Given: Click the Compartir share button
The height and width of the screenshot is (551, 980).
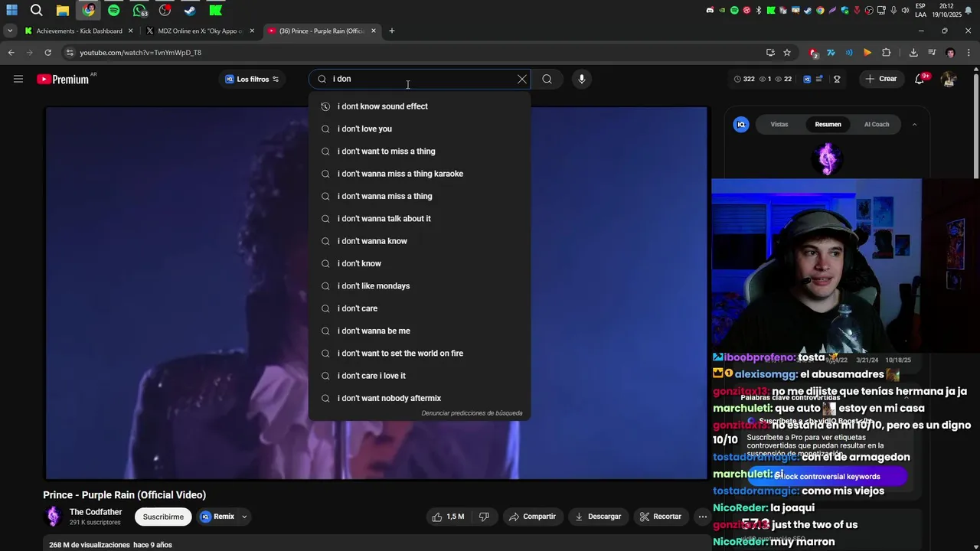Looking at the screenshot, I should (532, 517).
